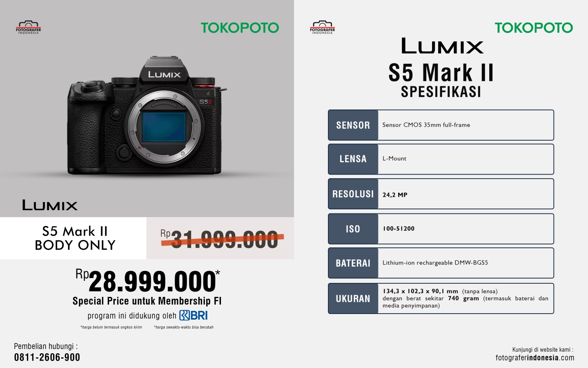Image resolution: width=588 pixels, height=368 pixels.
Task: Click the BRI bank logo
Action: pyautogui.click(x=194, y=315)
